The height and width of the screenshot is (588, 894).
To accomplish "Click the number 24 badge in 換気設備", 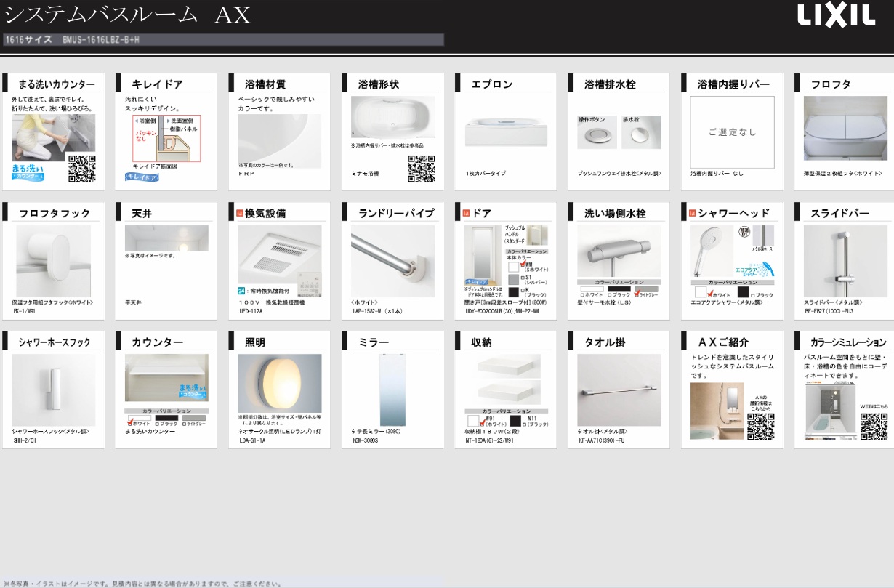I will point(242,290).
